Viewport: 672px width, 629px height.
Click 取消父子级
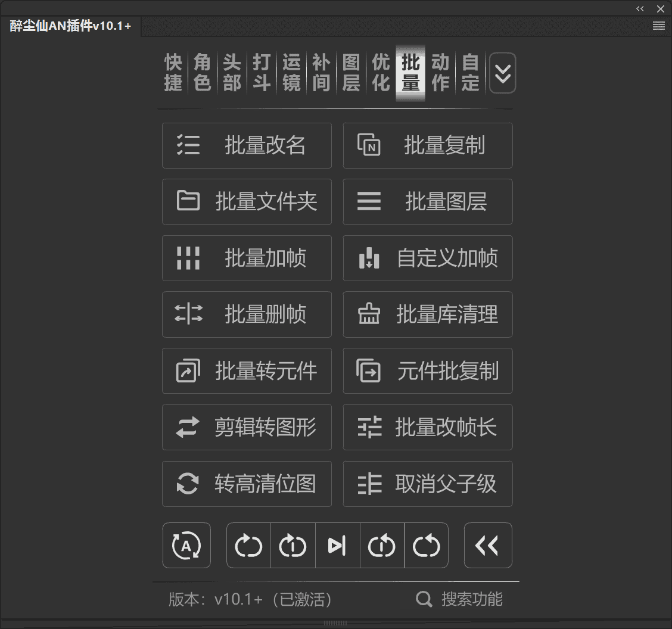[x=428, y=484]
